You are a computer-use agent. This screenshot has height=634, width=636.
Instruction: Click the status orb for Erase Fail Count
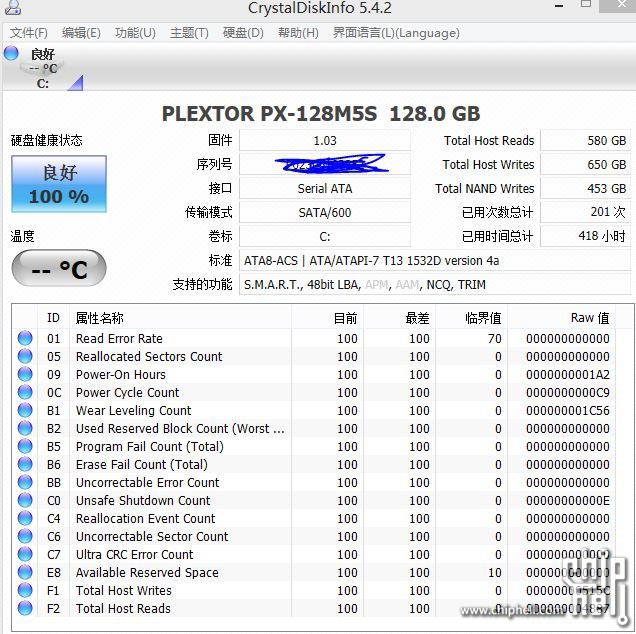(25, 464)
